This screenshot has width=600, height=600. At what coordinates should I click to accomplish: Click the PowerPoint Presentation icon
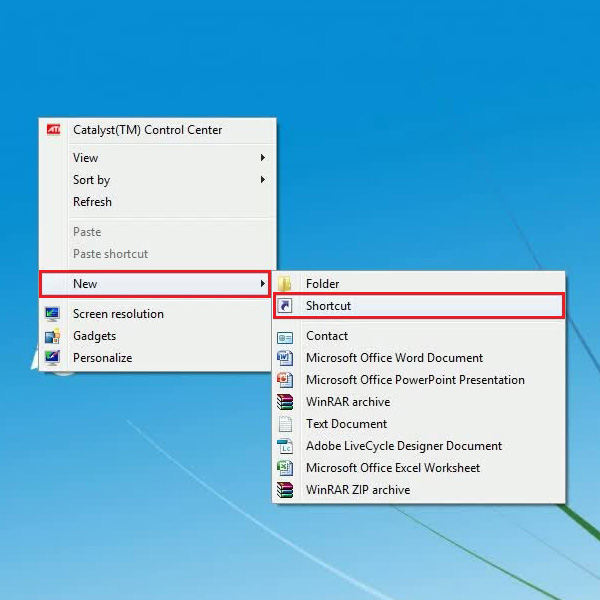[x=285, y=380]
